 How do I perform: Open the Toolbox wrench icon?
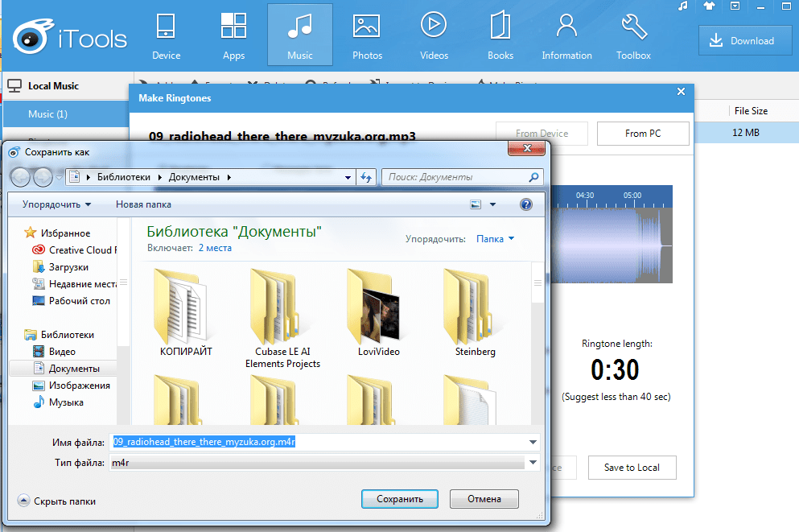[x=633, y=36]
